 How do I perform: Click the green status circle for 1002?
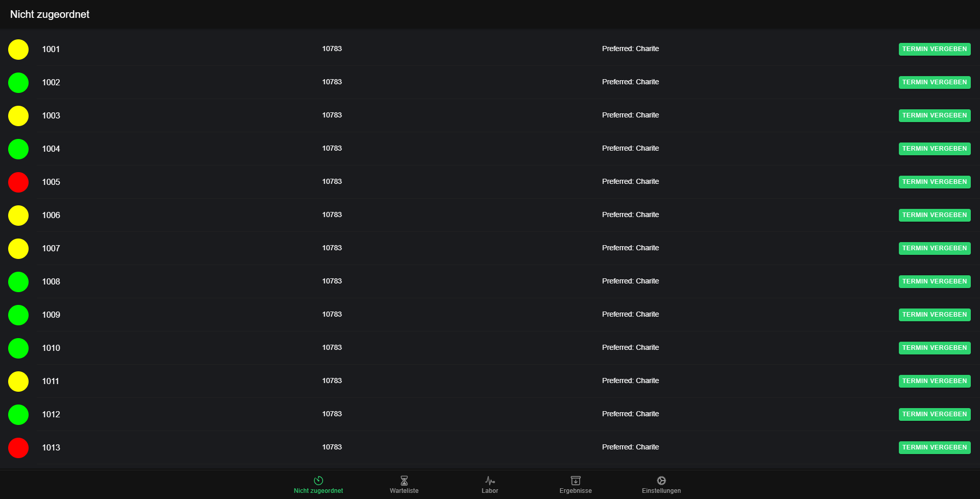pyautogui.click(x=18, y=83)
